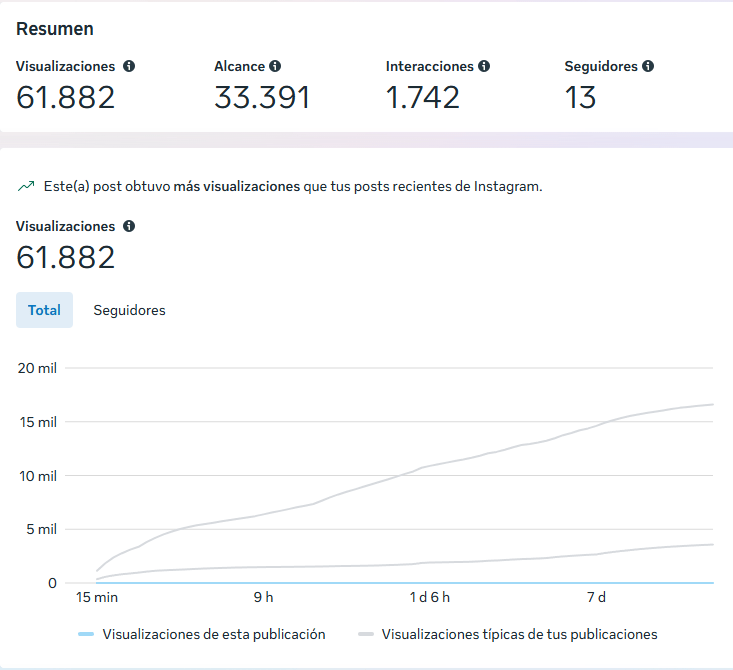Viewport: 733px width, 670px height.
Task: Click the green trending-up arrow icon
Action: [x=25, y=186]
